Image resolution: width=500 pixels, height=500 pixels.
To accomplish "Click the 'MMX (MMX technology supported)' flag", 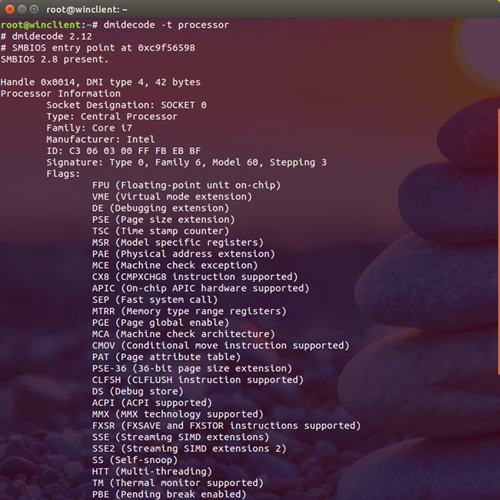I will click(178, 414).
